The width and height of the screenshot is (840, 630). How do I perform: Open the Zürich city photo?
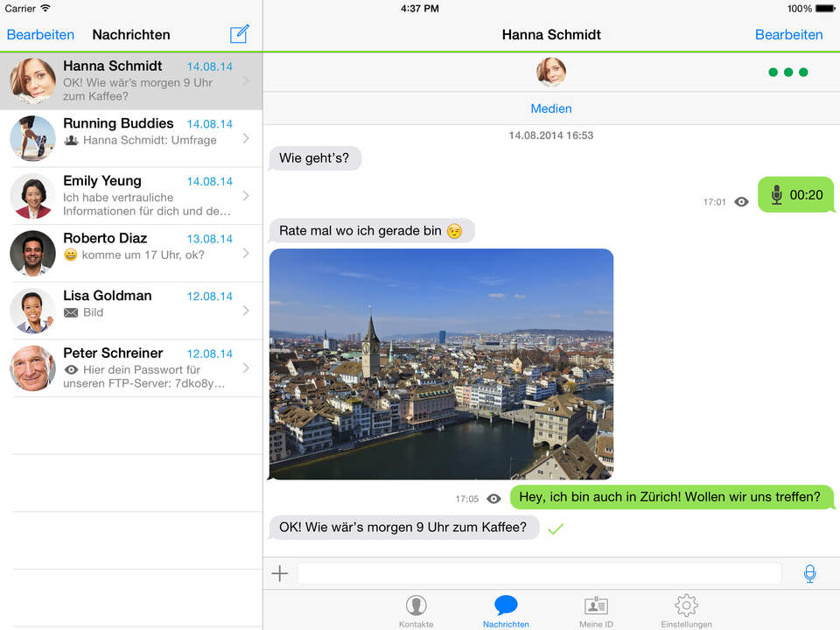tap(441, 364)
